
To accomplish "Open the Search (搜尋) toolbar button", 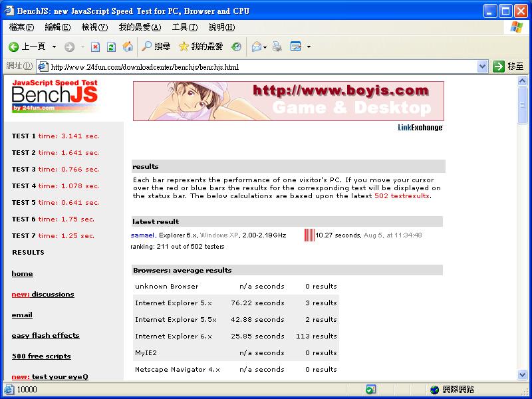I will coord(156,47).
